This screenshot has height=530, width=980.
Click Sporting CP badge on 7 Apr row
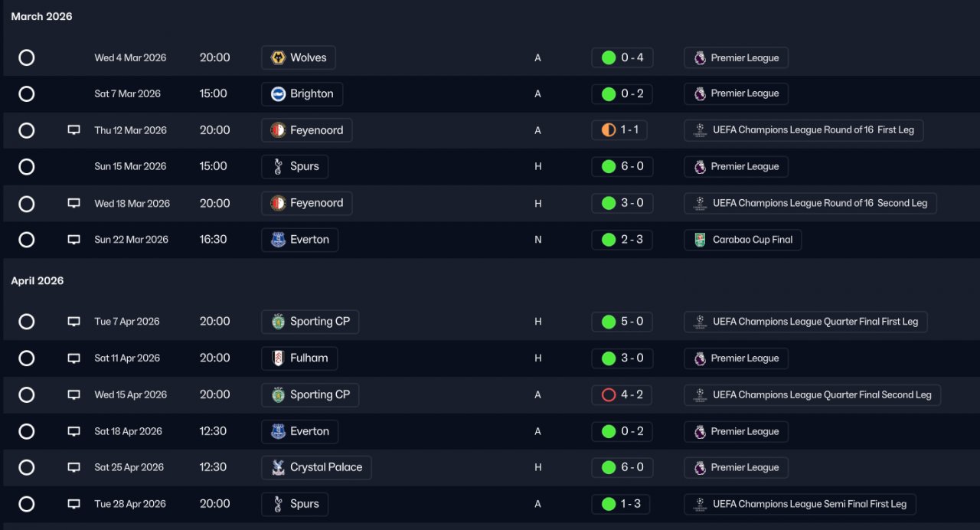coord(278,322)
